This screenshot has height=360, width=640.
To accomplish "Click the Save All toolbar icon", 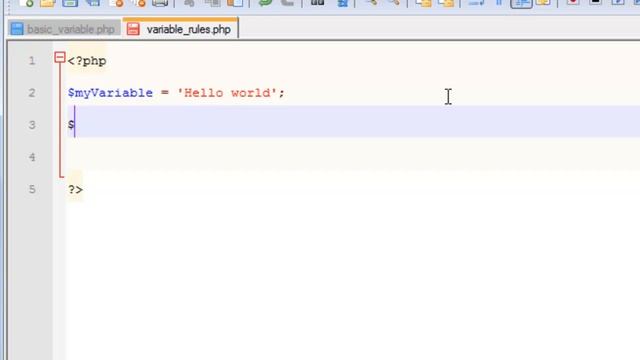I will pos(93,3).
